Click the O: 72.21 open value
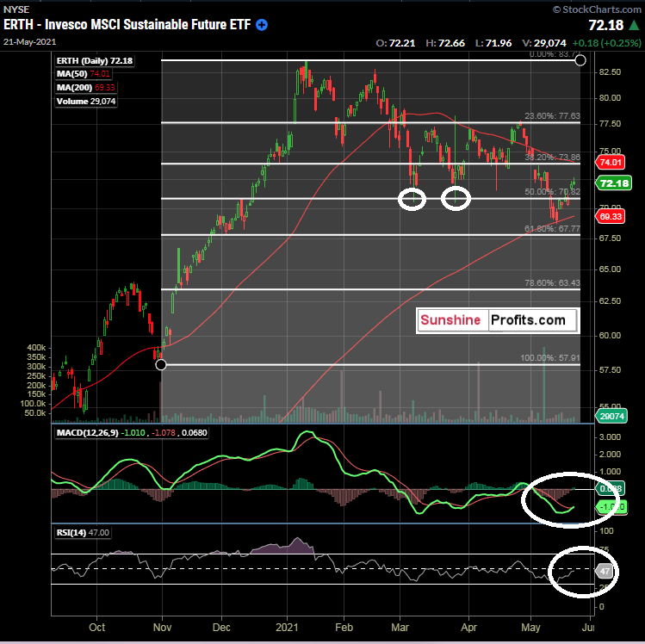The image size is (645, 644). pyautogui.click(x=395, y=43)
